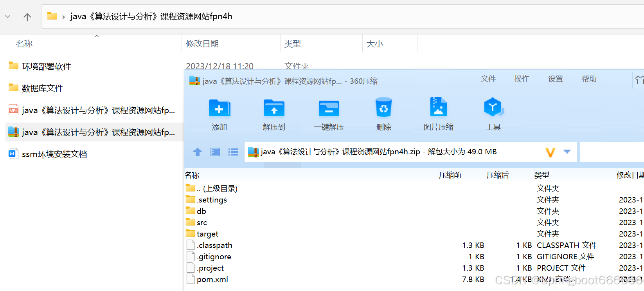Screen dimensions: 644x291
Task: Click the 'GITIGNORE 文件' type cell
Action: tap(565, 257)
